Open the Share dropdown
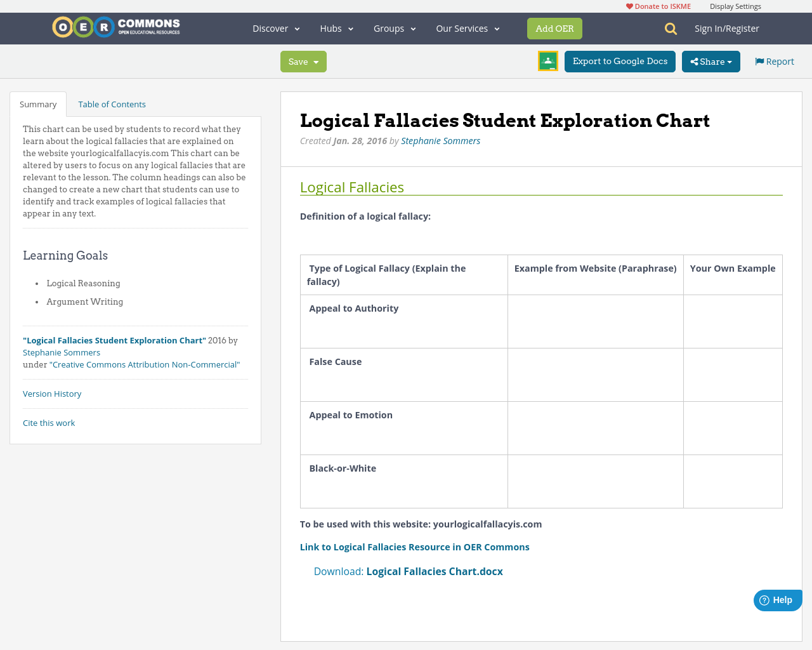The image size is (812, 650). [710, 62]
